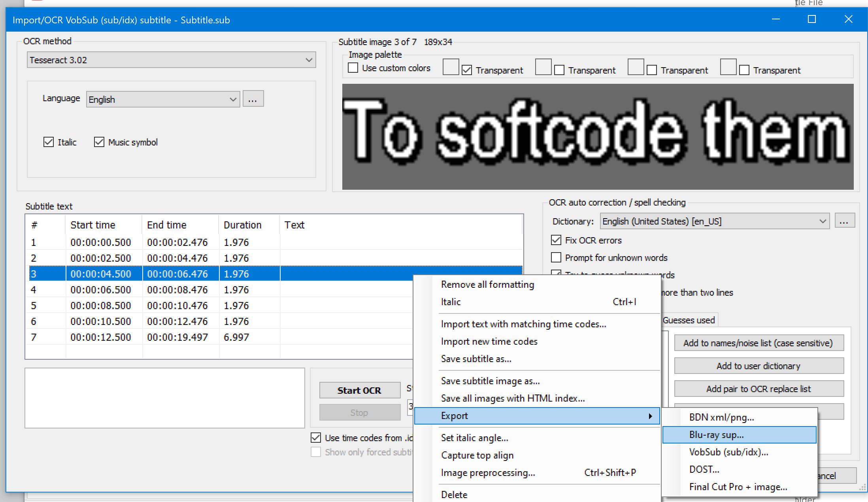The width and height of the screenshot is (868, 502).
Task: Click the ellipsis button beside Dictionary dropdown
Action: click(x=844, y=221)
